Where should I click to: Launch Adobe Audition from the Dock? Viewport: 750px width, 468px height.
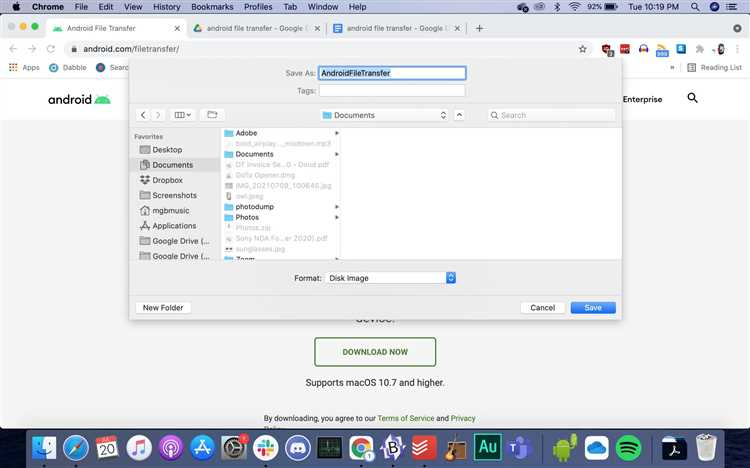click(487, 448)
